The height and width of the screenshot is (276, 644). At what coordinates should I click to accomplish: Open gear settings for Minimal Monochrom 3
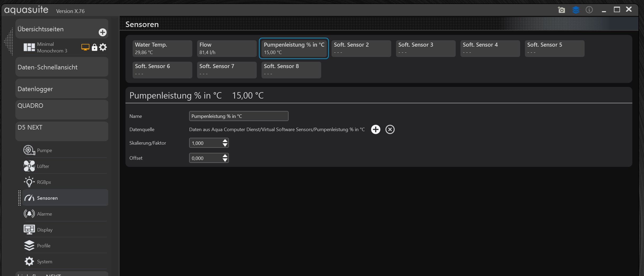[103, 47]
